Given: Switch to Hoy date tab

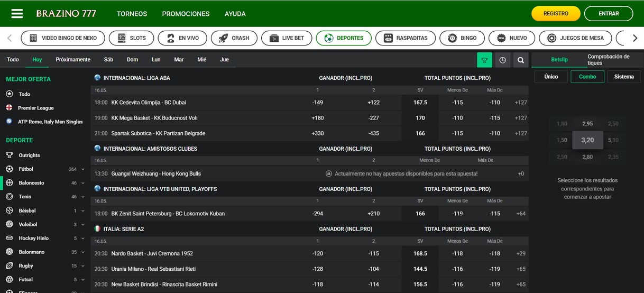Looking at the screenshot, I should [37, 60].
